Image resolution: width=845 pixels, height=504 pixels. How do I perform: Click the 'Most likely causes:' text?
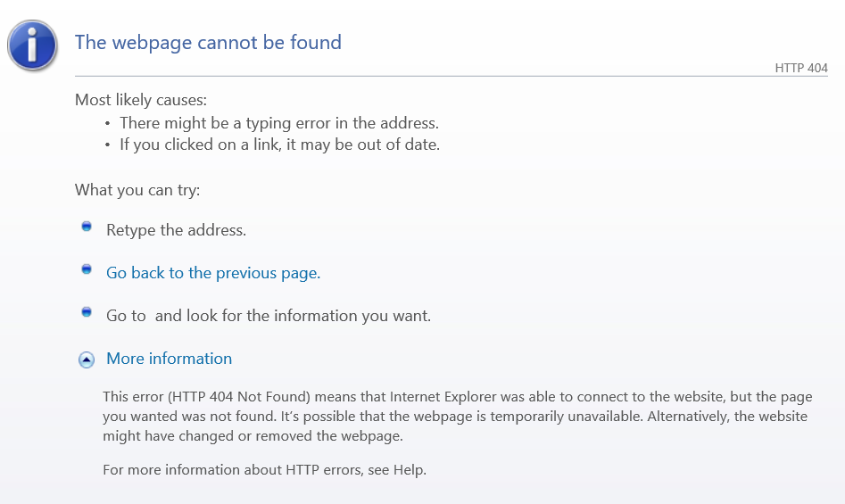(x=141, y=100)
